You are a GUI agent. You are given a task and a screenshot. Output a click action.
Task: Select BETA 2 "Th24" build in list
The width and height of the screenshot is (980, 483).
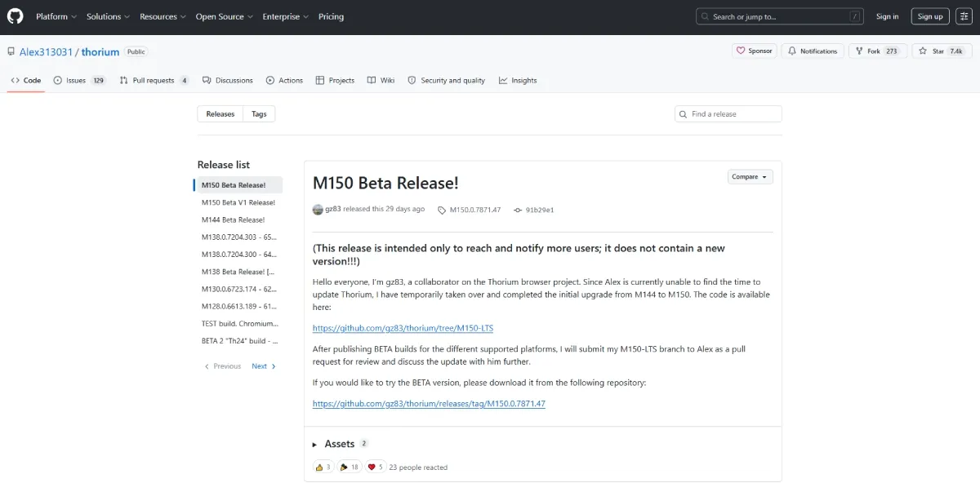(238, 341)
